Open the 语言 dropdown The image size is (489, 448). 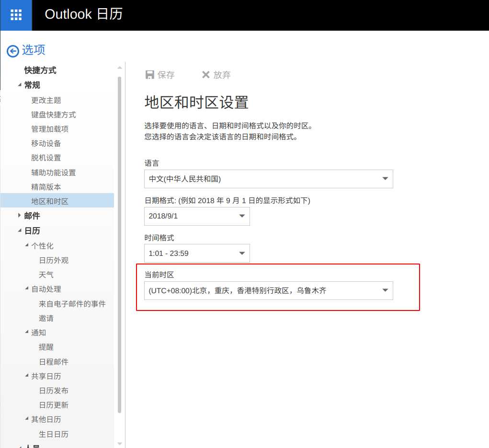pos(269,179)
